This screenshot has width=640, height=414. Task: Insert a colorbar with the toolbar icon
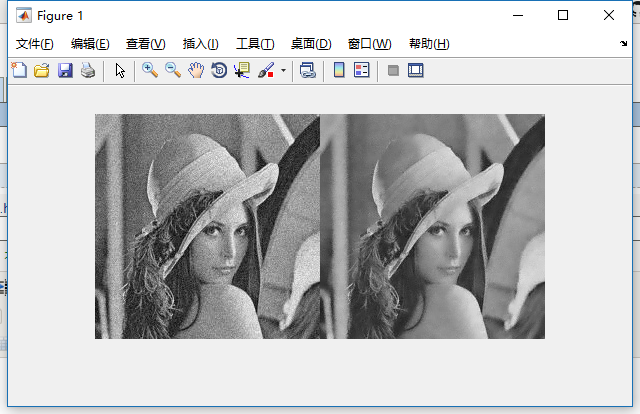click(339, 70)
